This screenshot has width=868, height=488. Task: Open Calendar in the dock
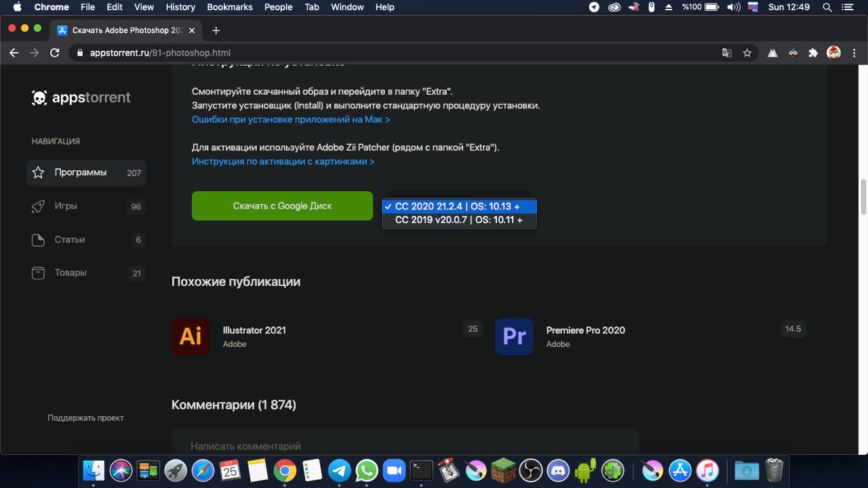230,470
